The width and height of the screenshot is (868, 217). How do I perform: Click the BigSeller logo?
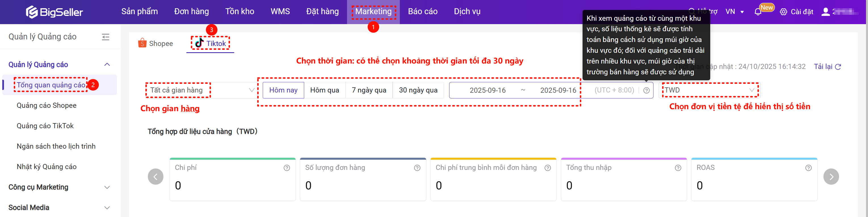[54, 12]
